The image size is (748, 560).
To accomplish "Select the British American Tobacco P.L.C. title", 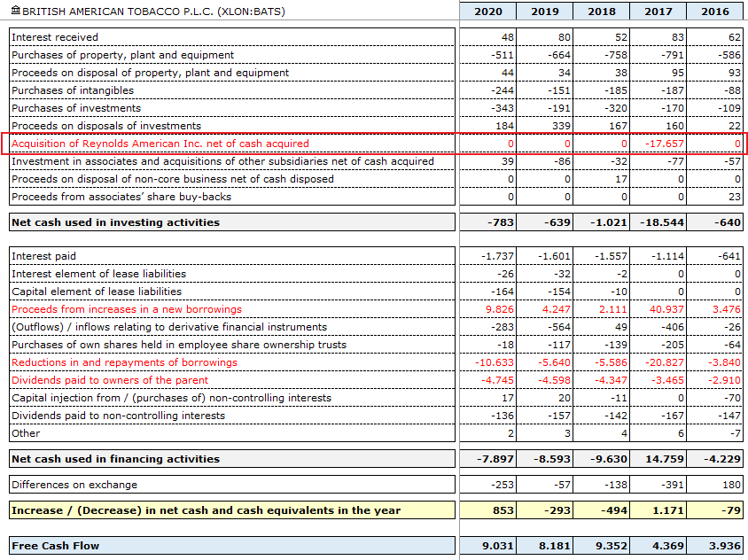I will [x=153, y=12].
